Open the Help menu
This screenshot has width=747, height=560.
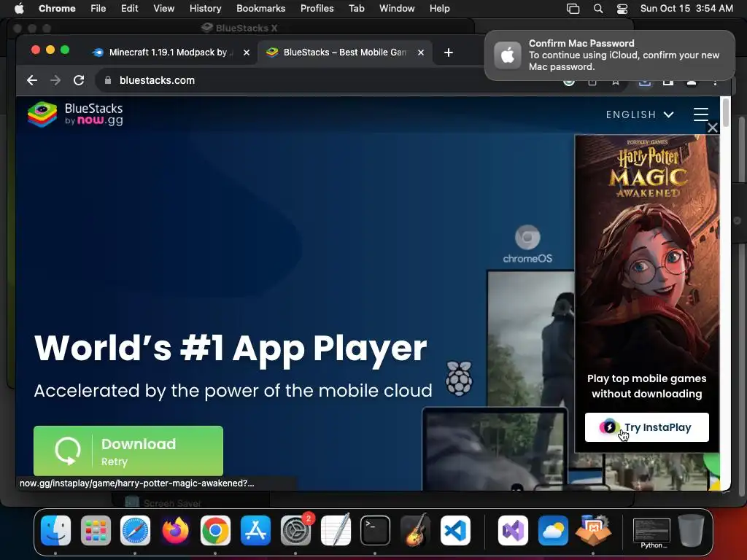439,9
